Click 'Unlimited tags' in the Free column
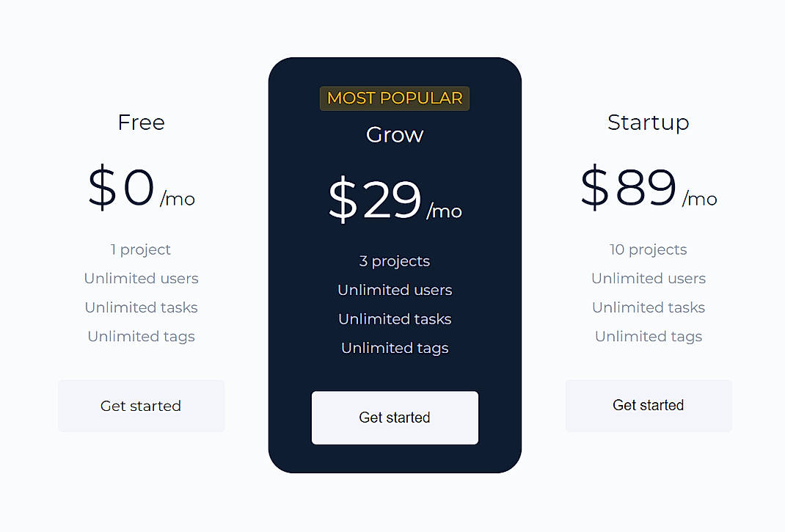785x532 pixels. tap(141, 336)
